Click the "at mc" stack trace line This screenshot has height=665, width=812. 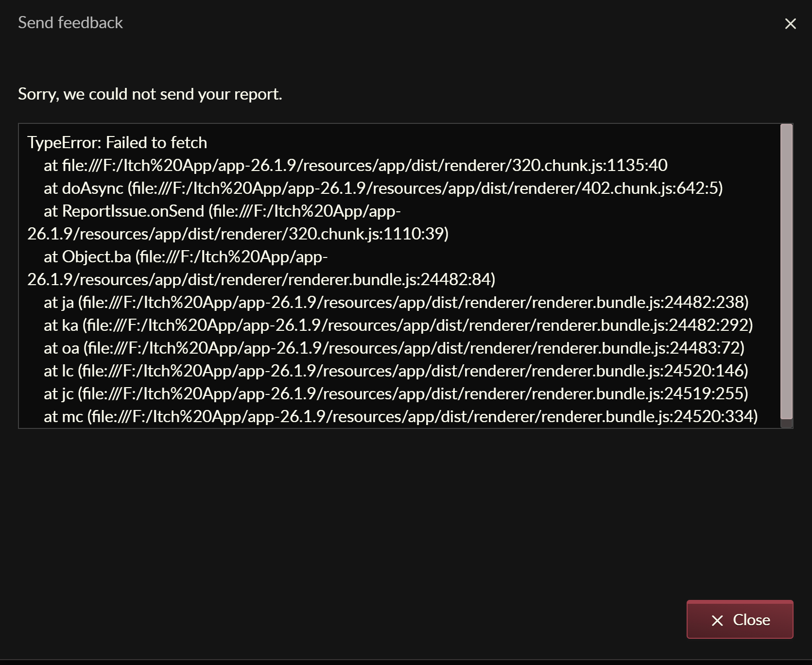400,416
